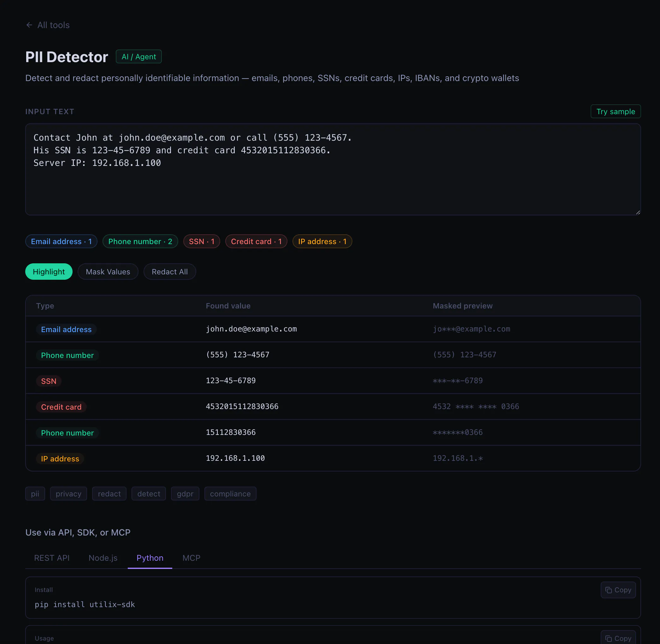Viewport: 660px width, 644px height.
Task: Click the Found value column header
Action: (x=228, y=306)
